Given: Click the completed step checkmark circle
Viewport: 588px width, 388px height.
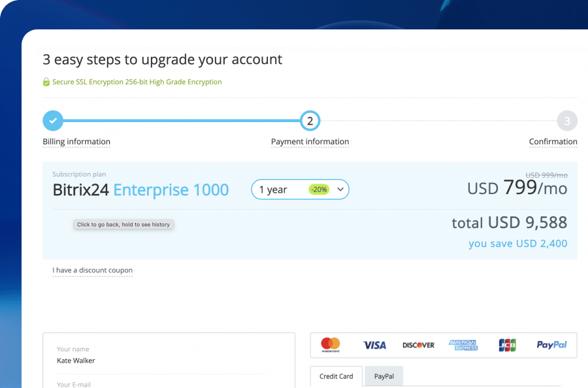Looking at the screenshot, I should [53, 121].
